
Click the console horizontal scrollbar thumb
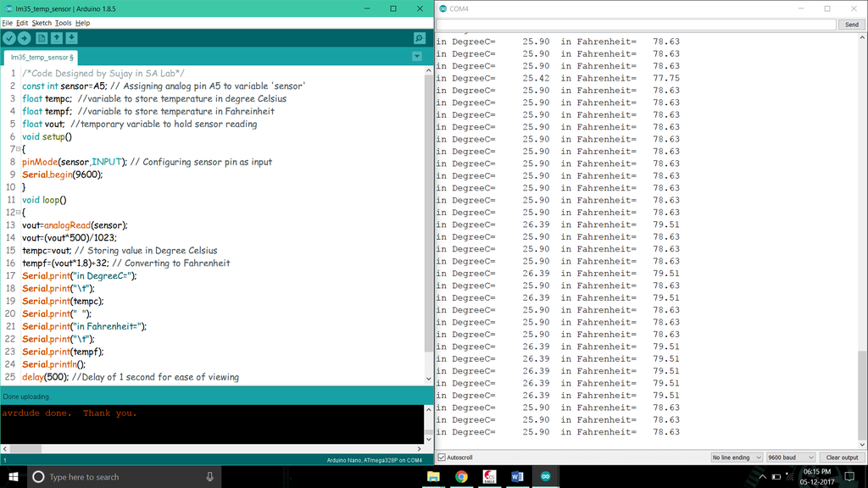click(25, 449)
